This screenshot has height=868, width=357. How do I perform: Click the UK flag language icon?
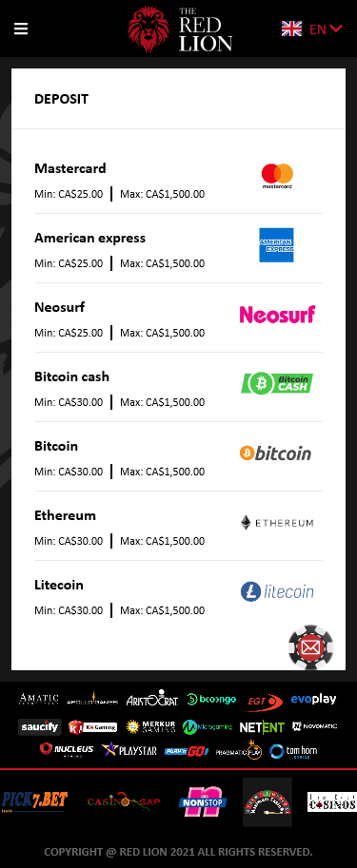tap(291, 29)
